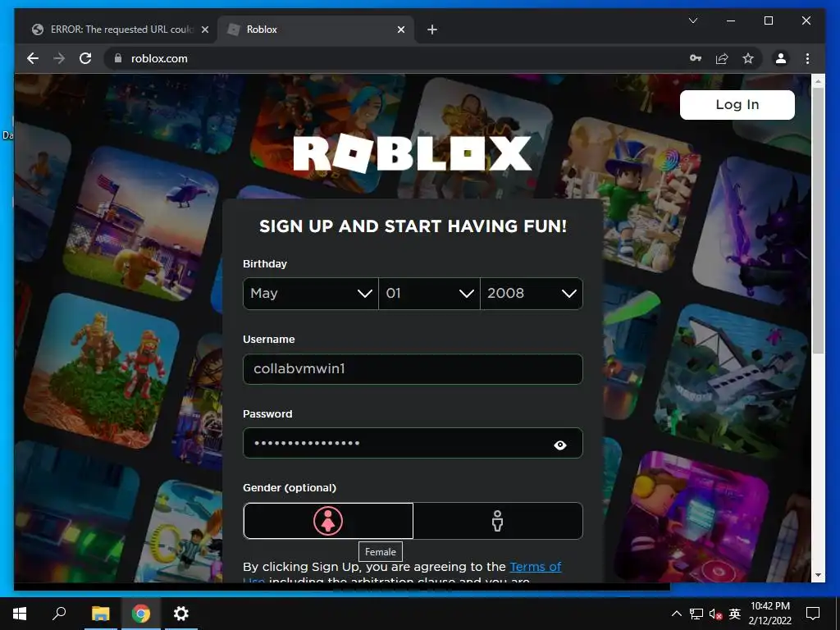Open the Chrome profile icon
Viewport: 840px width, 630px height.
(x=781, y=58)
